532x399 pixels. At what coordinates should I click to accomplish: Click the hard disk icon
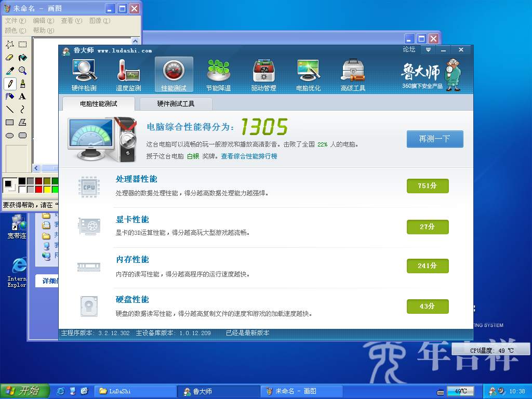pyautogui.click(x=89, y=307)
